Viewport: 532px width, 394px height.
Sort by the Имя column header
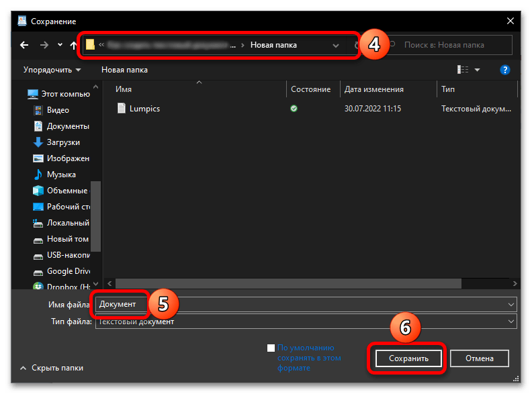[x=124, y=89]
